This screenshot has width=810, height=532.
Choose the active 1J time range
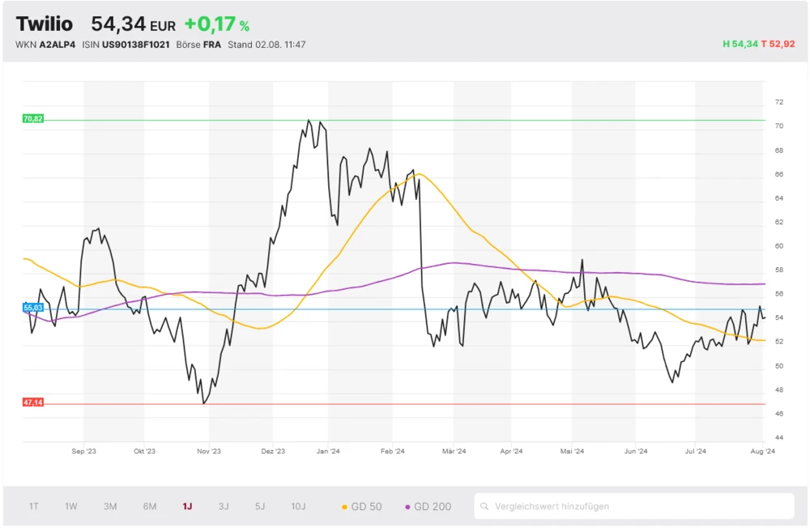coord(187,507)
